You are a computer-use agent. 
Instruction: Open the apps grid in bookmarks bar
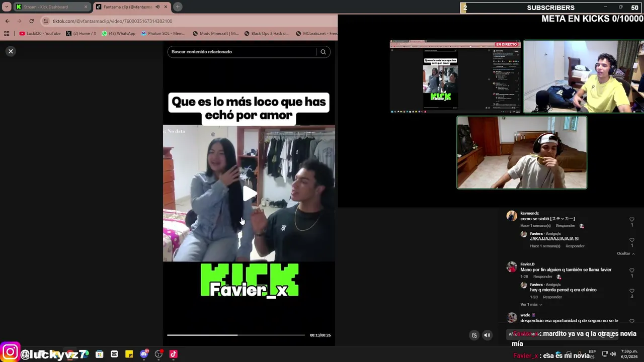7,34
